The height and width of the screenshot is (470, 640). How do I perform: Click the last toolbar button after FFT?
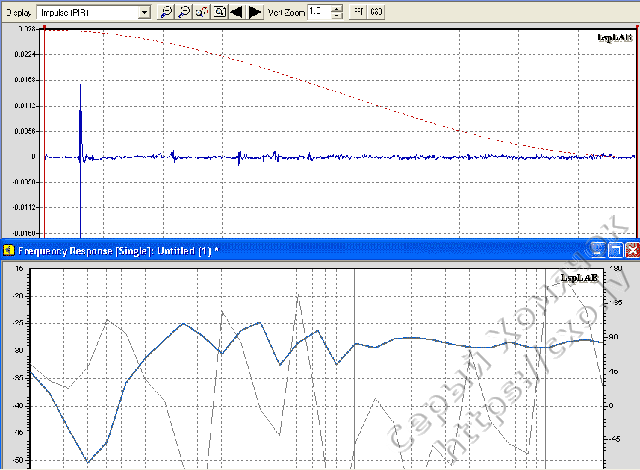coord(376,12)
